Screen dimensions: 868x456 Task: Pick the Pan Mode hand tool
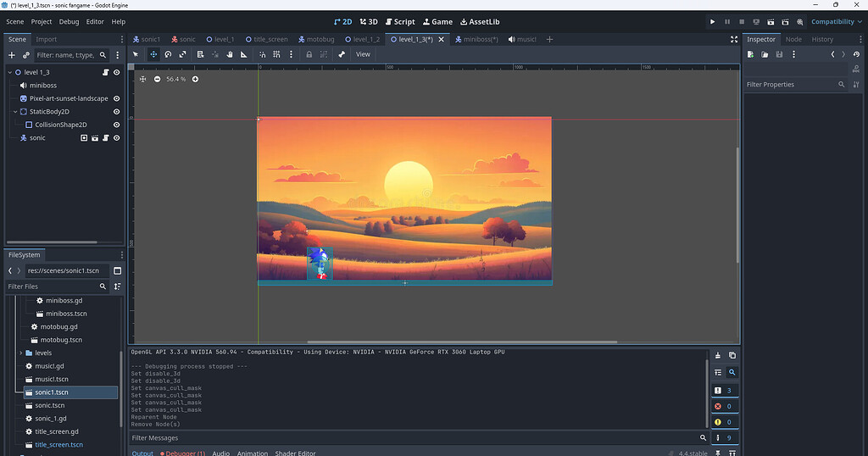(x=229, y=54)
